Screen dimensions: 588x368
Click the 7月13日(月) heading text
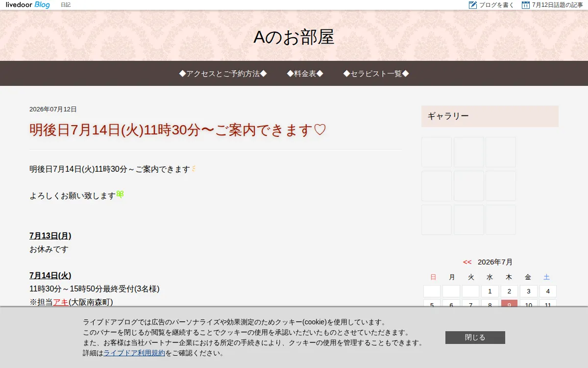click(x=50, y=236)
